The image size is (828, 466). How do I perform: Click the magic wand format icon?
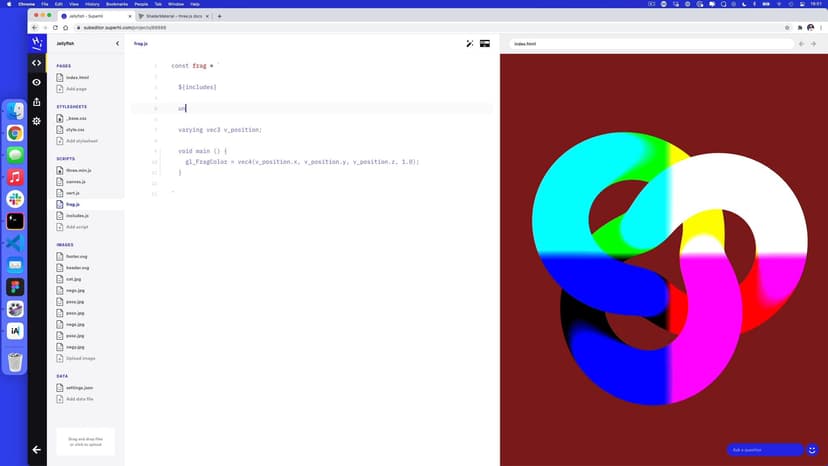pos(470,44)
